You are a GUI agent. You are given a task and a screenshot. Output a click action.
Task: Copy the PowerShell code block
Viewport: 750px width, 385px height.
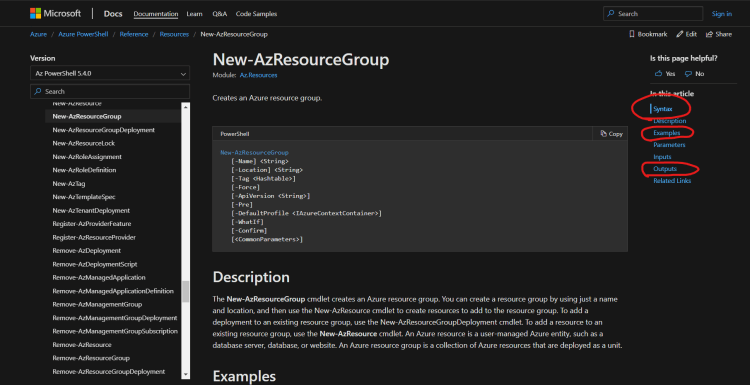[x=611, y=134]
